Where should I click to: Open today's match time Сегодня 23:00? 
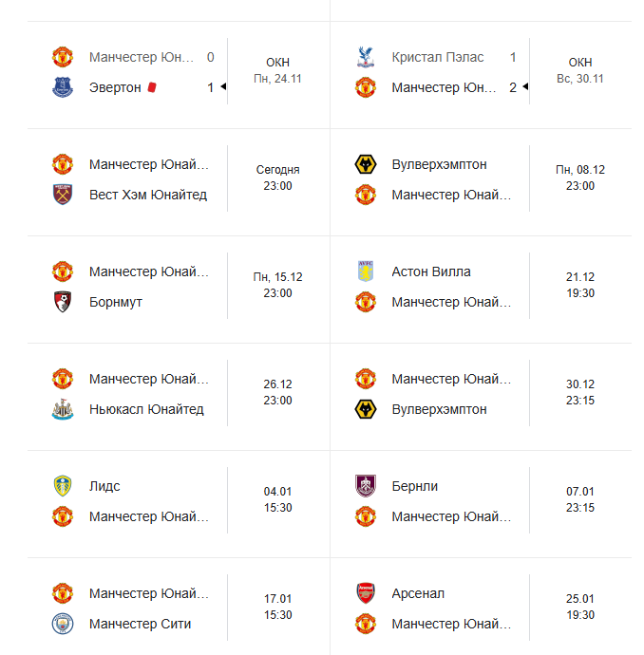[277, 178]
